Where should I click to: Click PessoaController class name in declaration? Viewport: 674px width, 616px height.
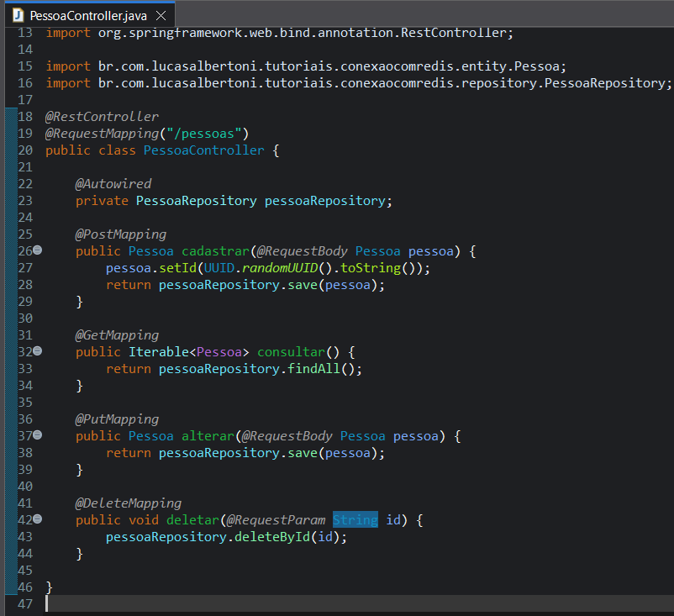203,150
